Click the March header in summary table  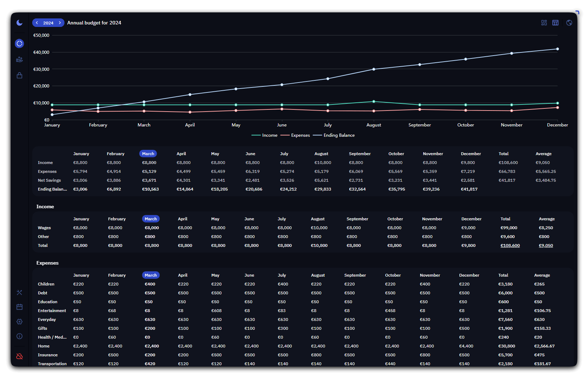(x=148, y=154)
